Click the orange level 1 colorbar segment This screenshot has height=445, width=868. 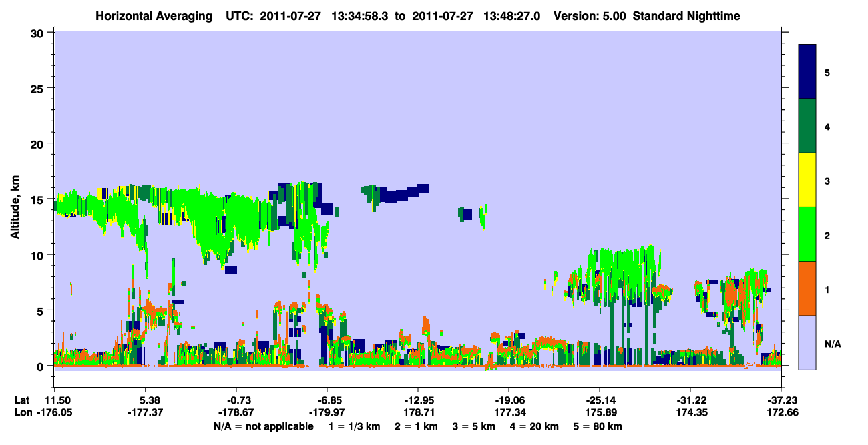coord(807,288)
